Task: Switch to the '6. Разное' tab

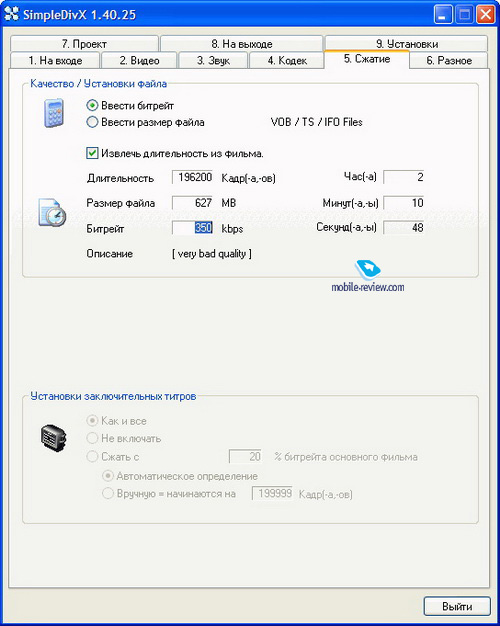Action: (449, 61)
